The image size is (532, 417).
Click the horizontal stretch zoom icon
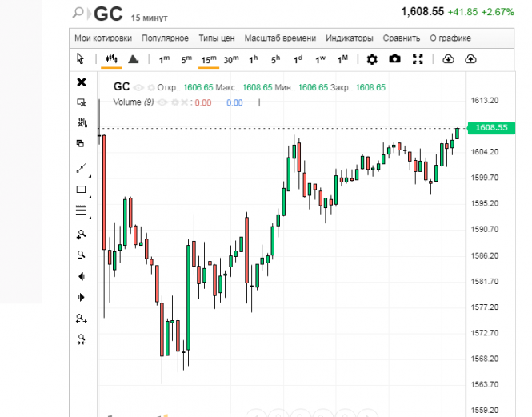82,319
